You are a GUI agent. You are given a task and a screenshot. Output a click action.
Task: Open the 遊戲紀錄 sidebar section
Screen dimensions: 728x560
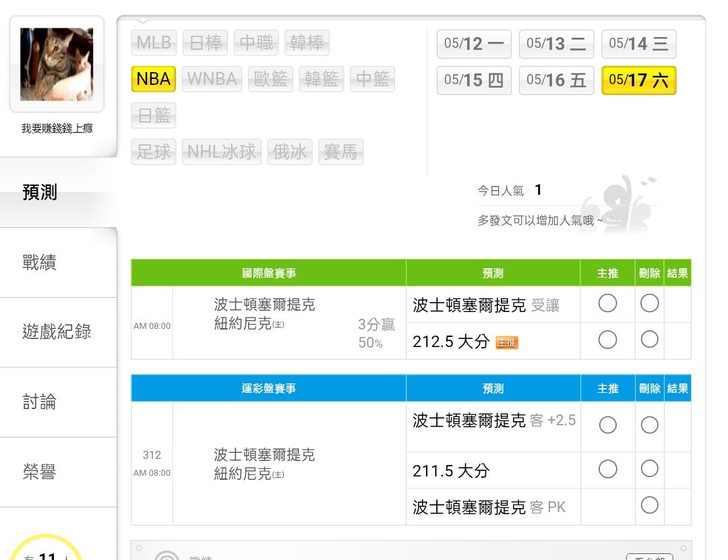tap(58, 332)
